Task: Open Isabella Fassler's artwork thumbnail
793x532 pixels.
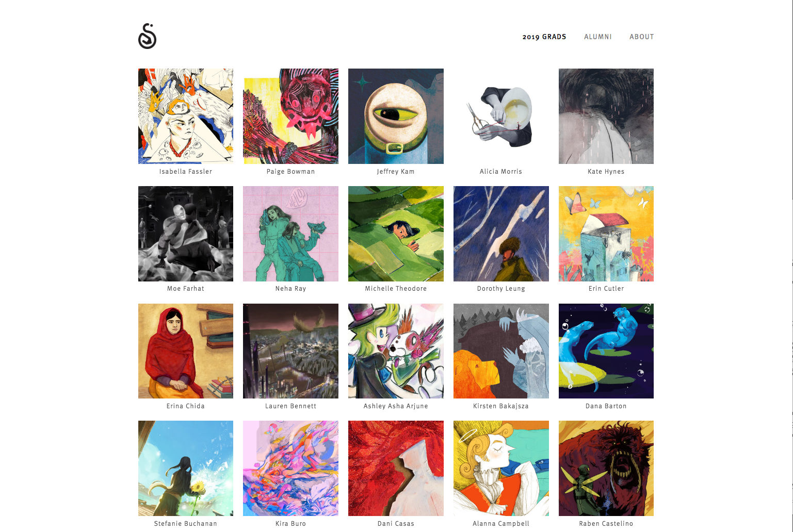Action: pyautogui.click(x=186, y=116)
